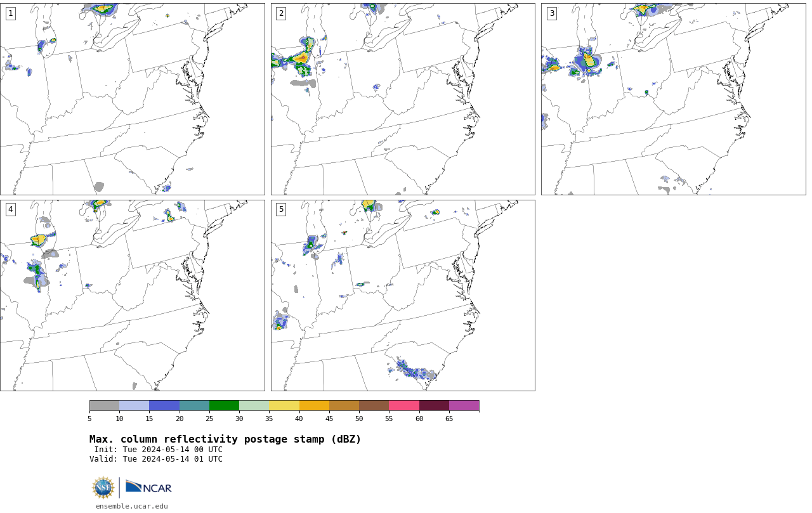
Task: Click the colorbar tick label 20
Action: tap(180, 419)
